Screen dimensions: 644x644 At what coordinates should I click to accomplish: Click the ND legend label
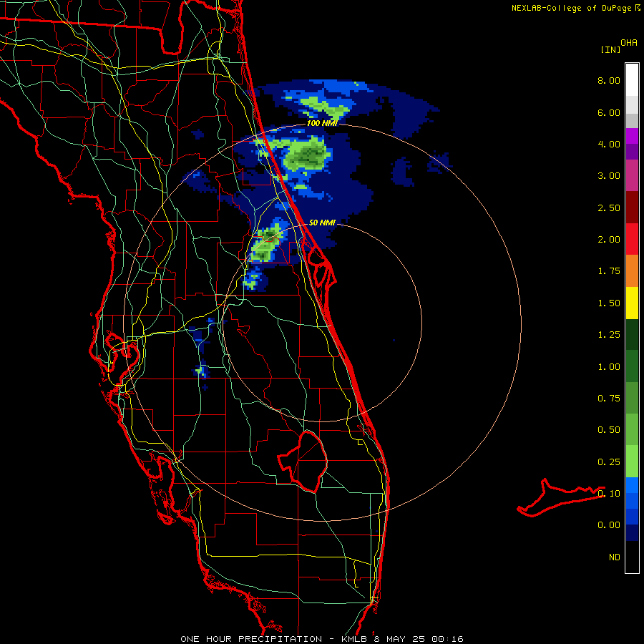(x=615, y=557)
